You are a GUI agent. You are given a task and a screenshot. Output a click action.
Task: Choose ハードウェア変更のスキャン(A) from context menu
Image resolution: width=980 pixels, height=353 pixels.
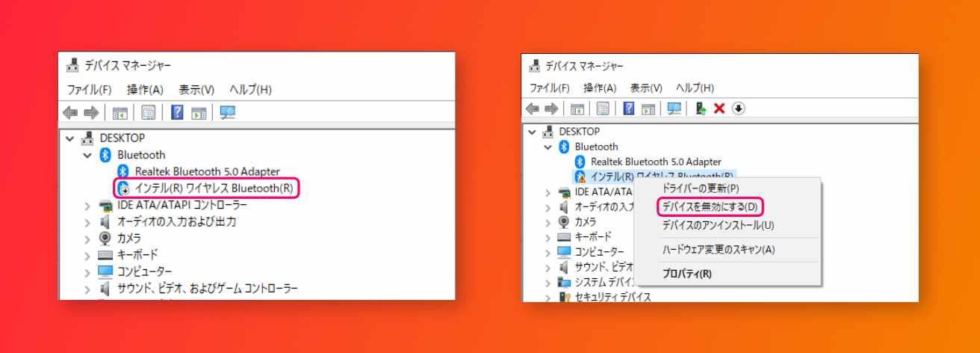(728, 249)
